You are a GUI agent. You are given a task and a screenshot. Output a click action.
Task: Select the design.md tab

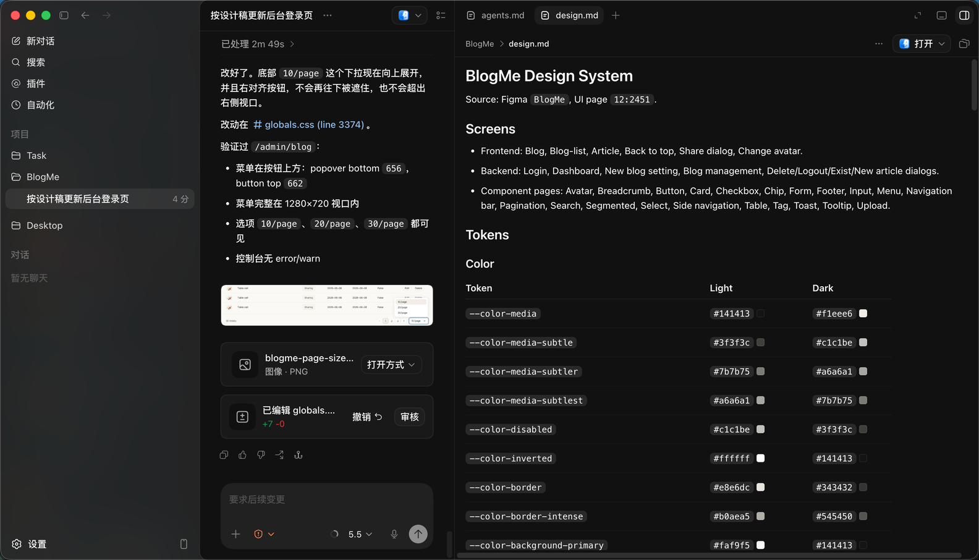(570, 15)
